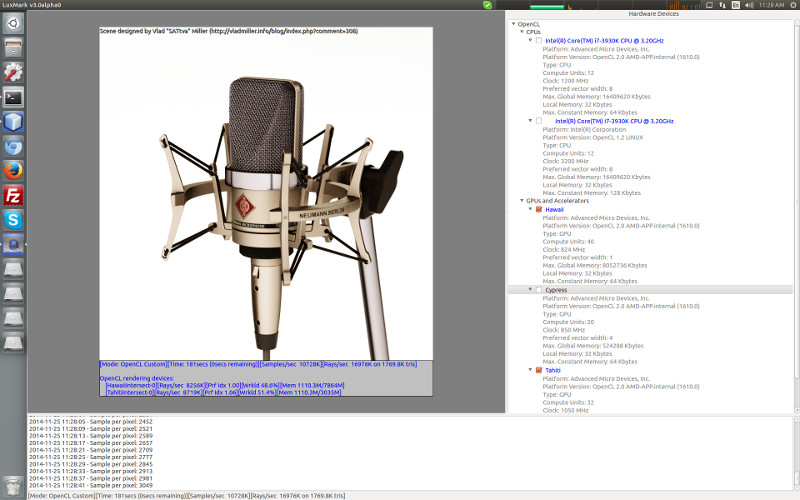Select the Cypress device row
800x500 pixels.
coord(651,290)
